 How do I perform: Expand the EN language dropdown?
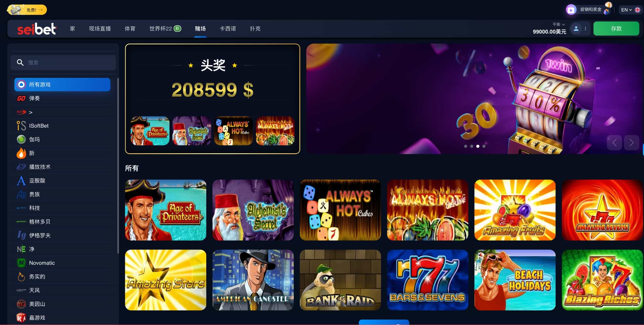point(626,10)
